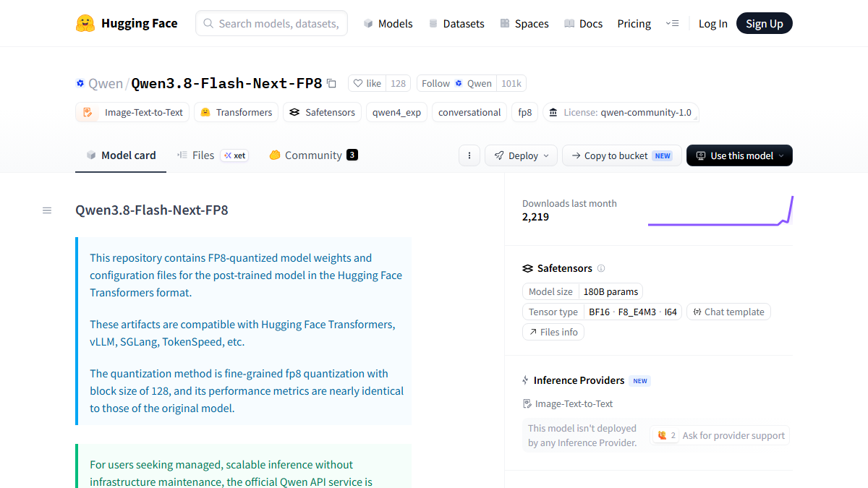Expand the Use this model dropdown

(739, 155)
